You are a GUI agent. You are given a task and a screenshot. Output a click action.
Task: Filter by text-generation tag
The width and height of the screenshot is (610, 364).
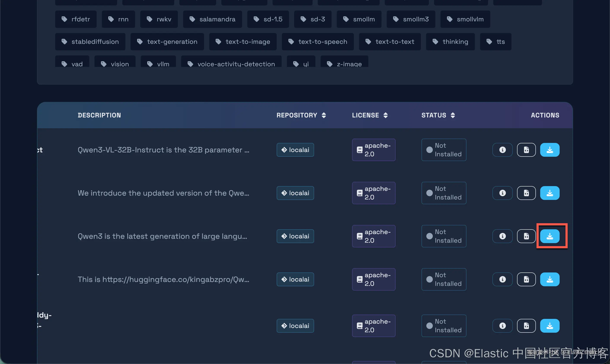pyautogui.click(x=167, y=42)
